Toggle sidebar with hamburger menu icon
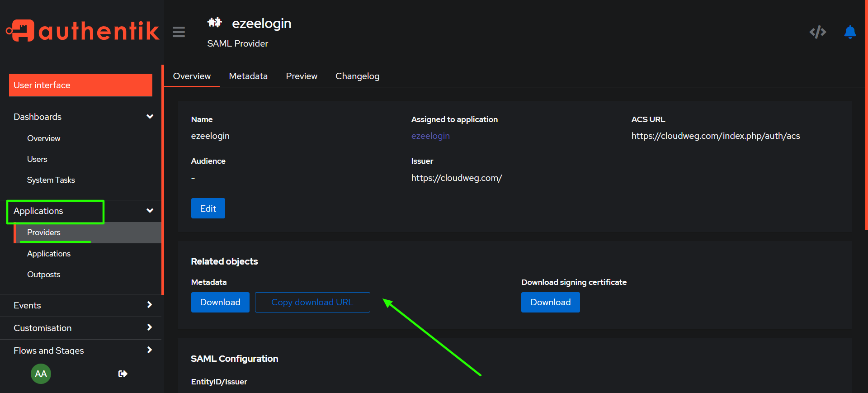868x393 pixels. (179, 32)
